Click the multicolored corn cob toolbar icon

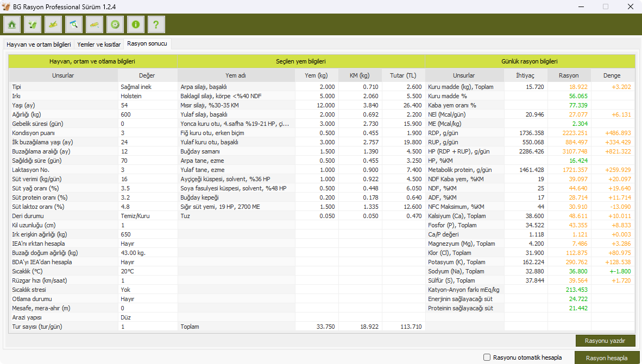pos(95,24)
